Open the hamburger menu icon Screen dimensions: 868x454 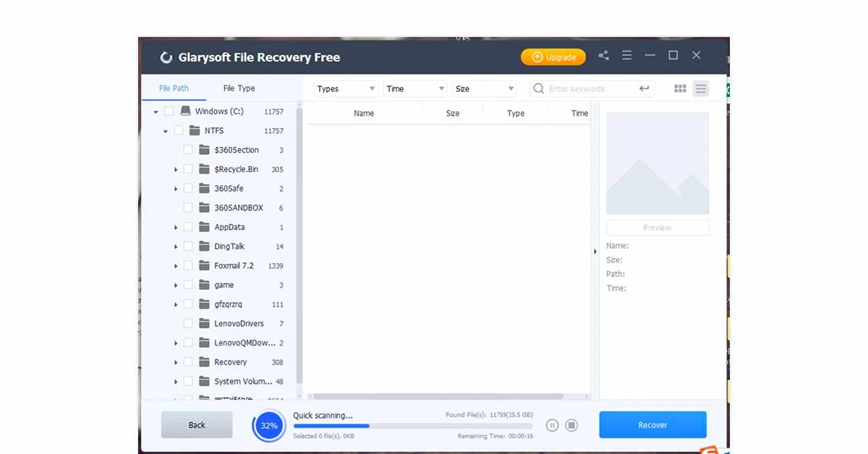(626, 55)
